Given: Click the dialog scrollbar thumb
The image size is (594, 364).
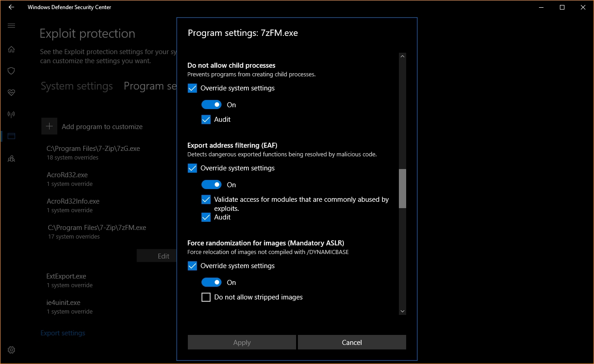Looking at the screenshot, I should [x=403, y=189].
